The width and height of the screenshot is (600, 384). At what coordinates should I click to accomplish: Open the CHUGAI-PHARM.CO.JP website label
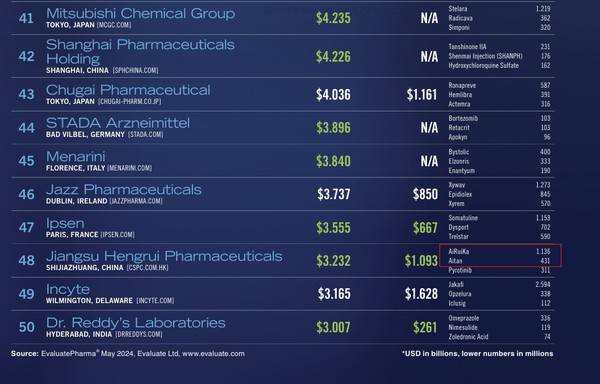click(129, 102)
